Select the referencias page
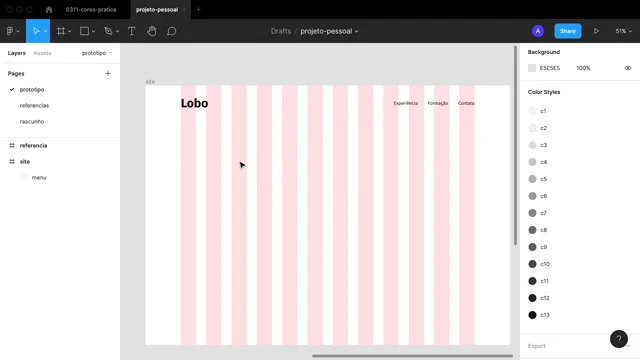Image resolution: width=640 pixels, height=360 pixels. click(x=34, y=105)
